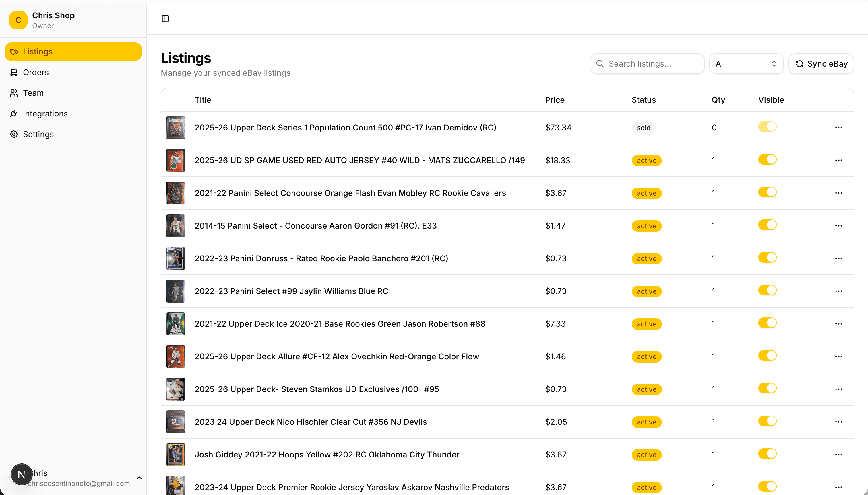
Task: Navigate to Team in the sidebar
Action: (33, 93)
